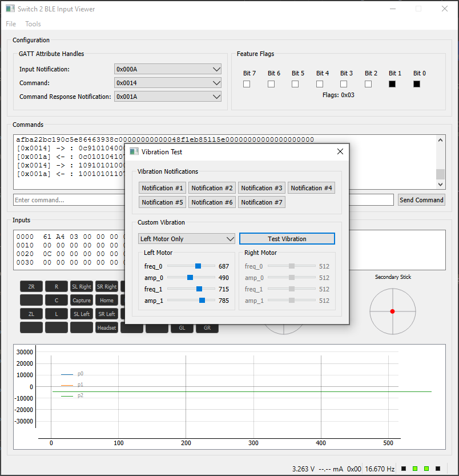Image resolution: width=459 pixels, height=476 pixels.
Task: Click the C button indicator
Action: (57, 300)
